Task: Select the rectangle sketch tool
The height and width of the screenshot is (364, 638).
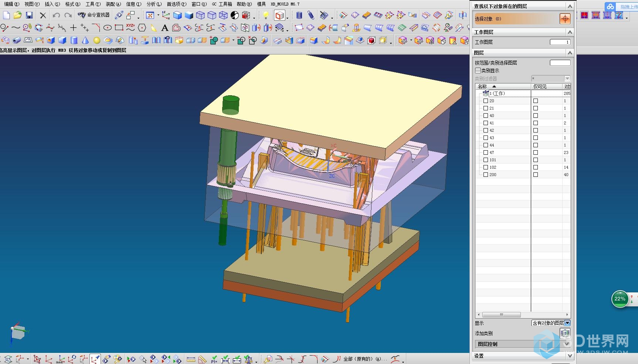Action: click(x=119, y=28)
